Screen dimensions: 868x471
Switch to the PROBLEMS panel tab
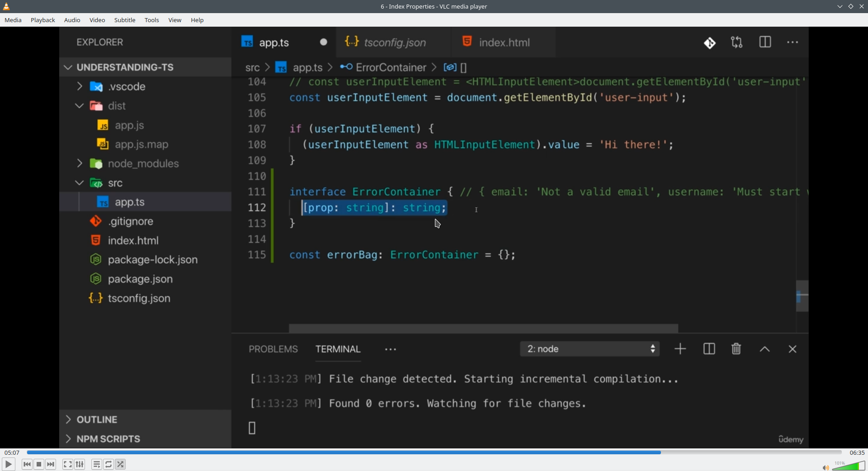[x=273, y=349]
